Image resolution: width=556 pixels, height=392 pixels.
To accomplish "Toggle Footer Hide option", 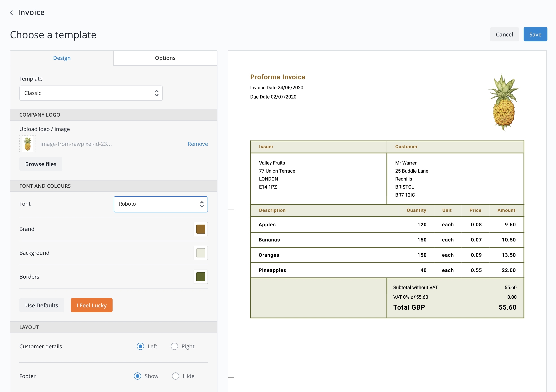I will pyautogui.click(x=174, y=376).
